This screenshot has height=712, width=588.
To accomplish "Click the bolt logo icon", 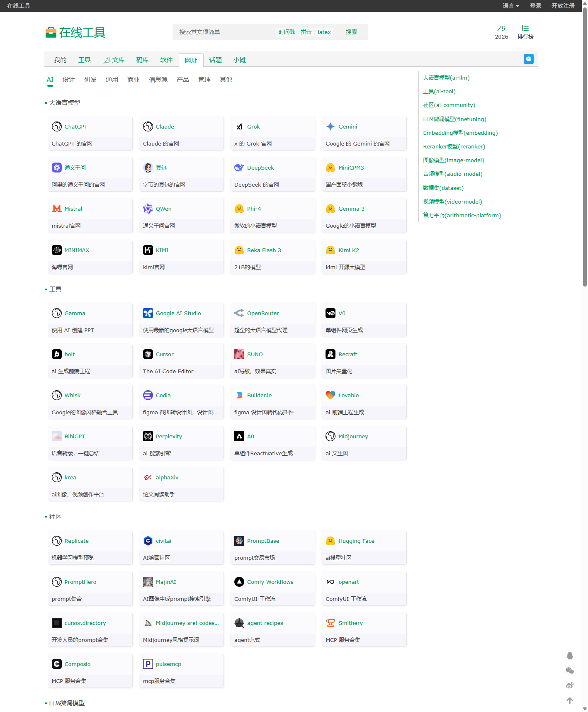I will 57,354.
